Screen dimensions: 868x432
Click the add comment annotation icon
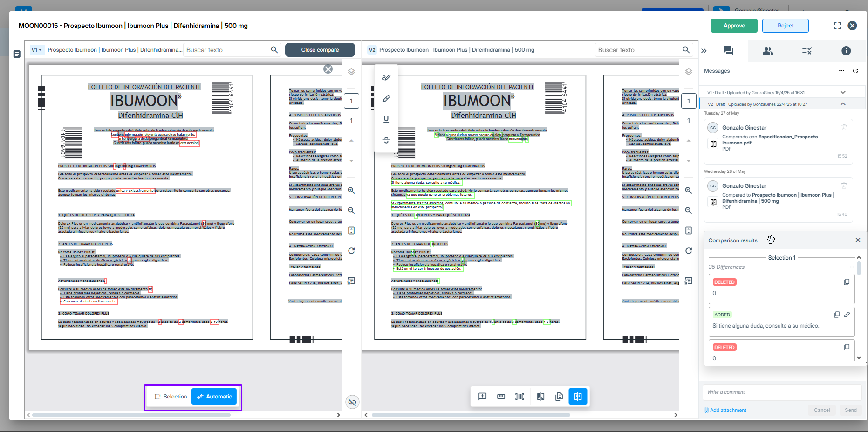point(482,397)
